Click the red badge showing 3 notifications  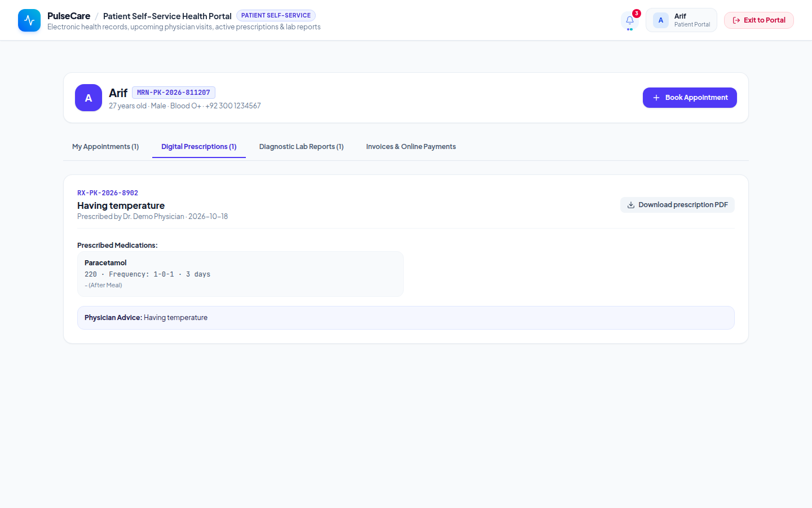pyautogui.click(x=636, y=14)
